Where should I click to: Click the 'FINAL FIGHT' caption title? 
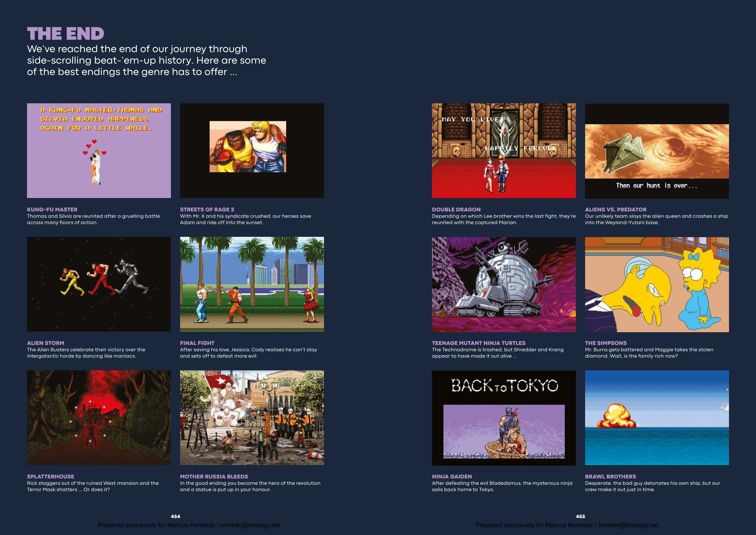point(197,343)
